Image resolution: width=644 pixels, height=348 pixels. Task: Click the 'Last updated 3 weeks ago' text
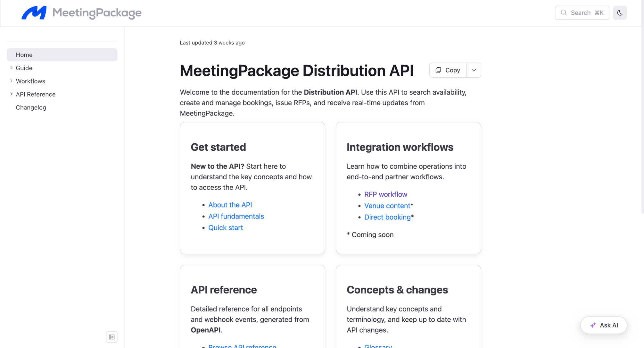pyautogui.click(x=212, y=43)
